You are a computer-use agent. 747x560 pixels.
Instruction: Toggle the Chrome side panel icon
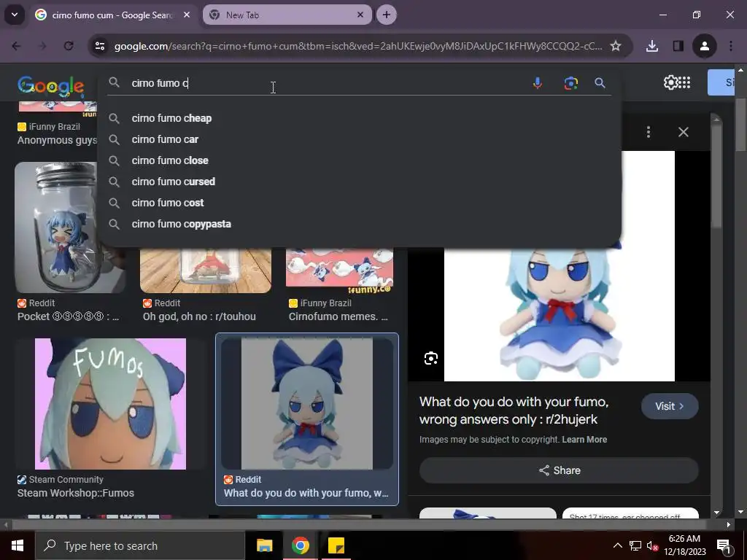tap(678, 46)
